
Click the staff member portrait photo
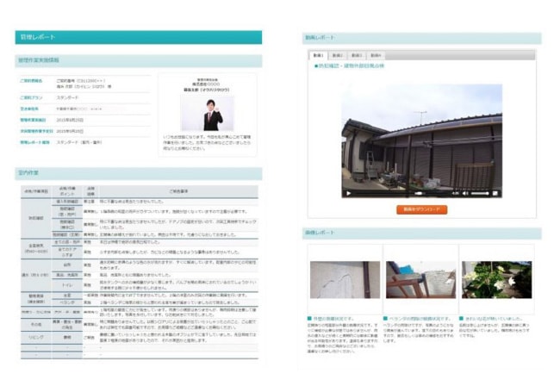(207, 112)
